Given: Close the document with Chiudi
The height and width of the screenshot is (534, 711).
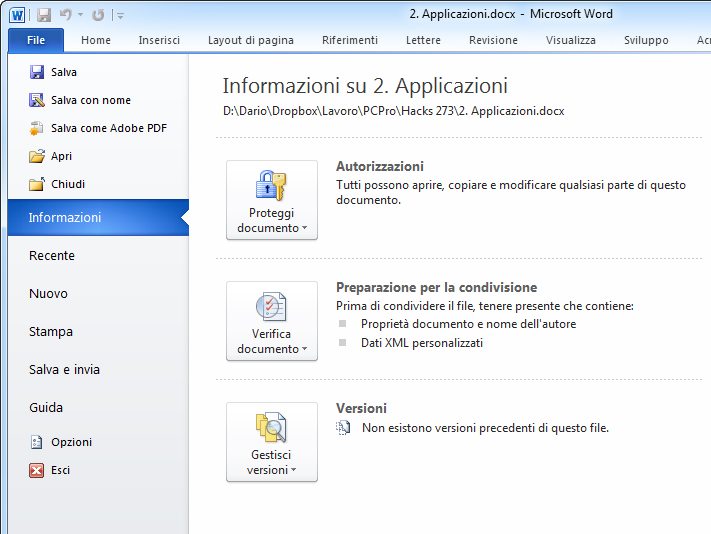Looking at the screenshot, I should coord(67,184).
